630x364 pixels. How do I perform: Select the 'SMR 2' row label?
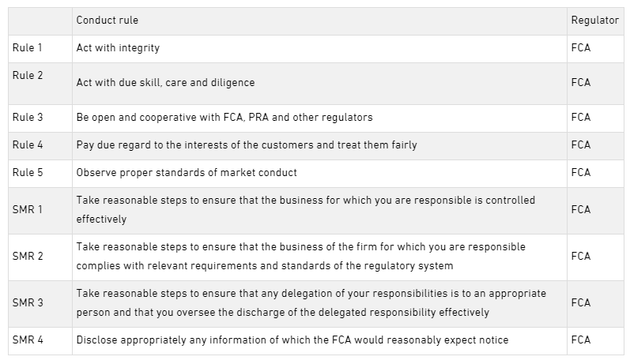point(28,256)
